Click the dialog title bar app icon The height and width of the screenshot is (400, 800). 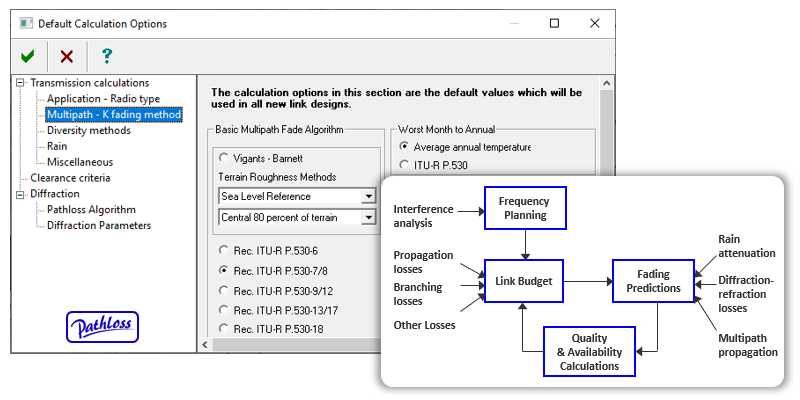[26, 23]
